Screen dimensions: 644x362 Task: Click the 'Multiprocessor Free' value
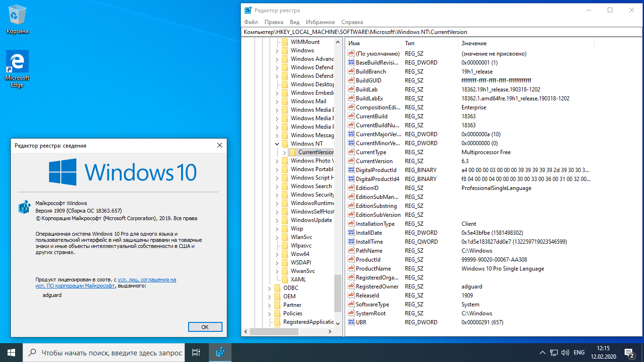tap(486, 152)
